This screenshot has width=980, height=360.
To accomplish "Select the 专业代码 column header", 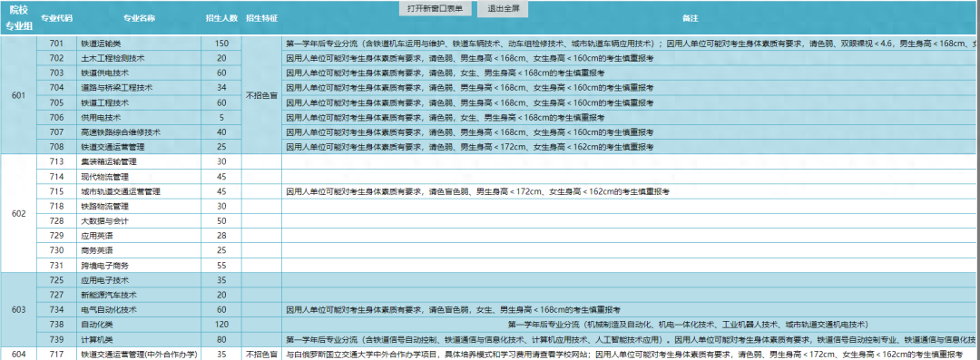I will click(x=57, y=18).
